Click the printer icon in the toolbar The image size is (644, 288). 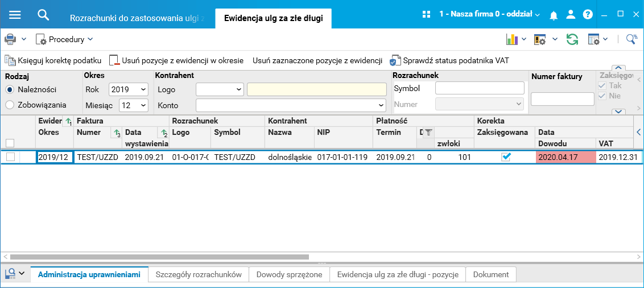pos(10,39)
